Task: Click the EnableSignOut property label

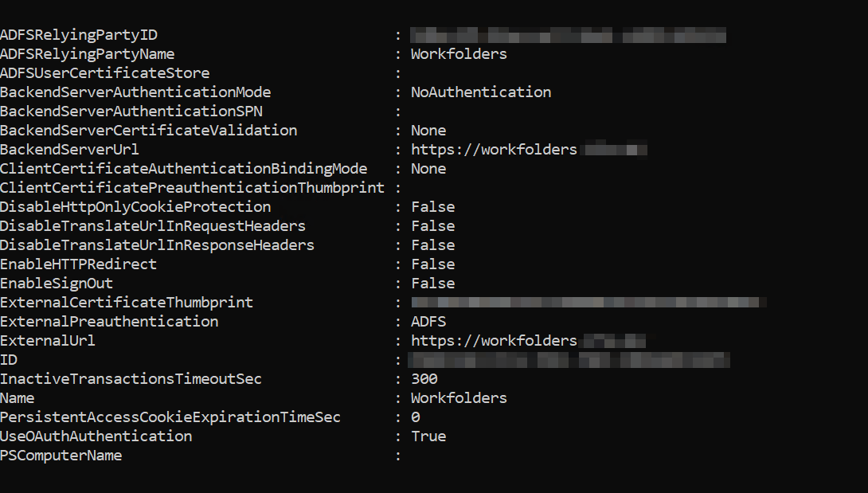Action: pyautogui.click(x=57, y=284)
